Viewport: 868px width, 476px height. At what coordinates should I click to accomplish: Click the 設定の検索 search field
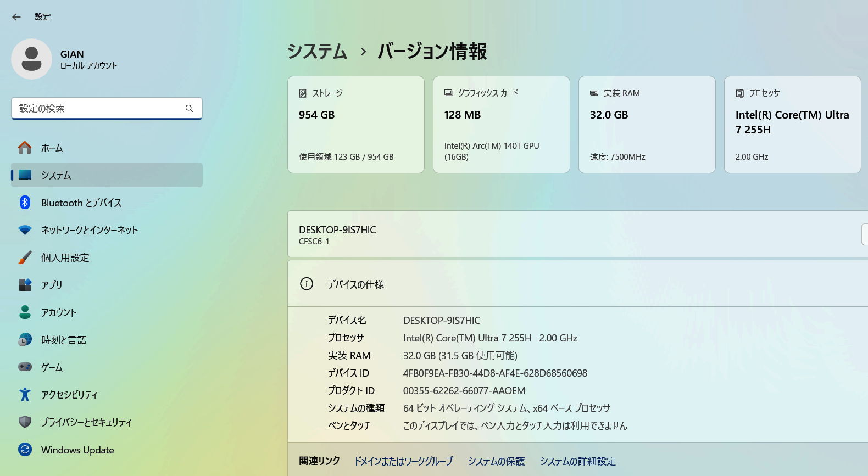[107, 108]
